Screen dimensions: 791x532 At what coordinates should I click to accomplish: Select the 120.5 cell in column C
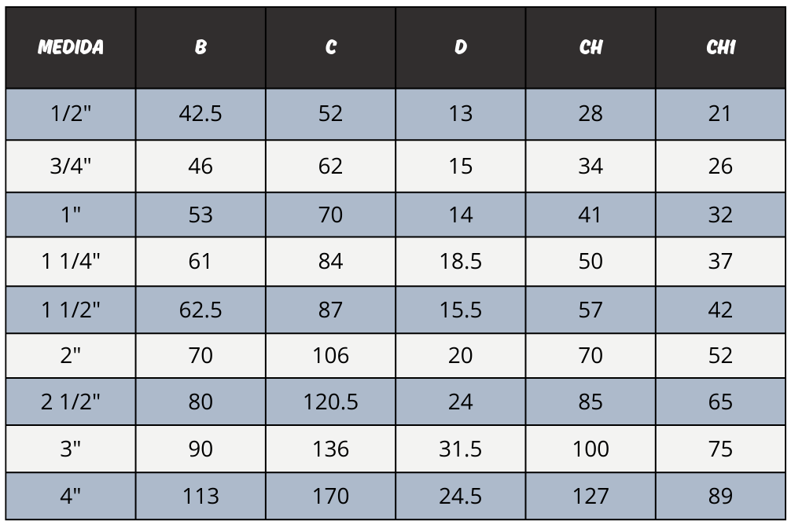click(x=330, y=402)
